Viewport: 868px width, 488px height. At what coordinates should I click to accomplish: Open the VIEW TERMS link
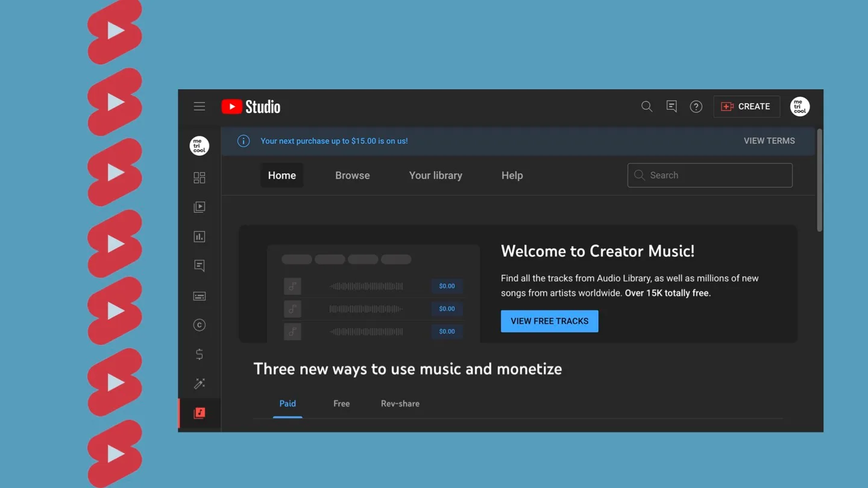pos(769,141)
